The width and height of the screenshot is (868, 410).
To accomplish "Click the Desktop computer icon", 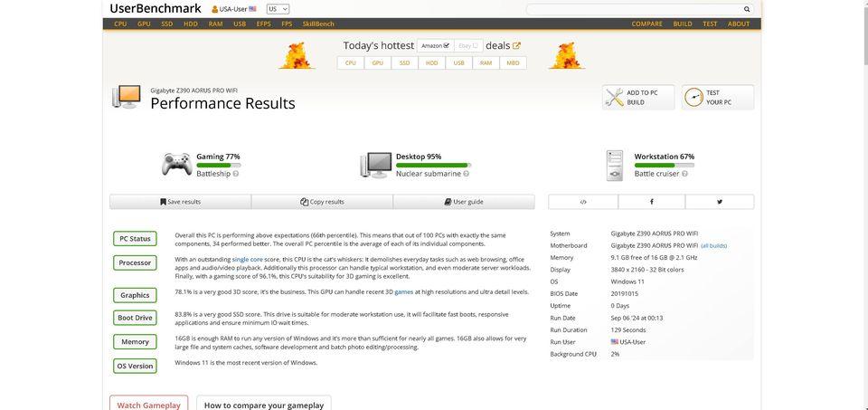I will tap(374, 165).
